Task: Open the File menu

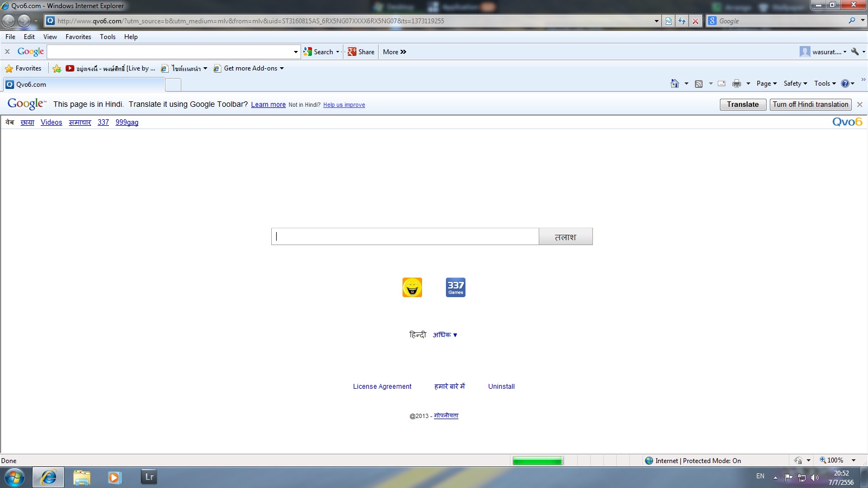Action: (x=10, y=37)
